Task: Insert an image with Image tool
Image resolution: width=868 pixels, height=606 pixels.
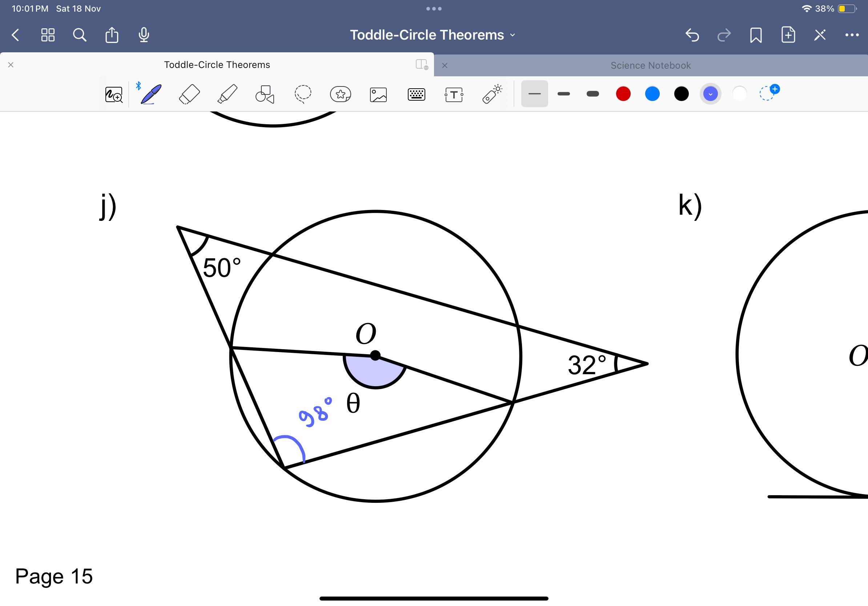Action: [378, 94]
